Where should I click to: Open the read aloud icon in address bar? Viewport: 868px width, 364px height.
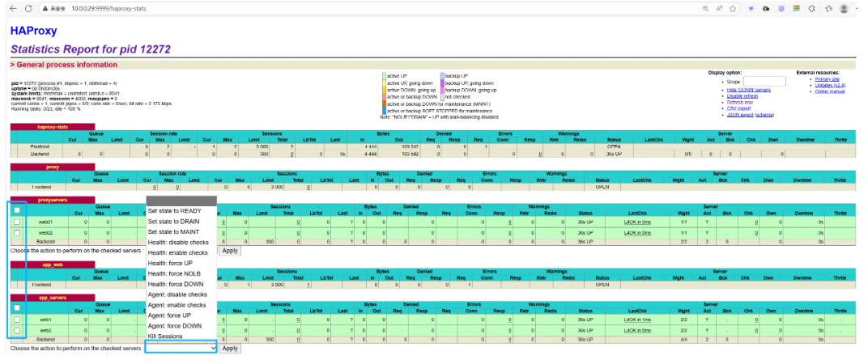click(720, 8)
